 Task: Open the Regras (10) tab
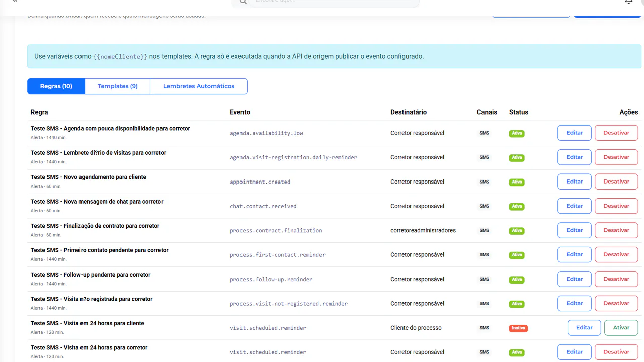(56, 86)
